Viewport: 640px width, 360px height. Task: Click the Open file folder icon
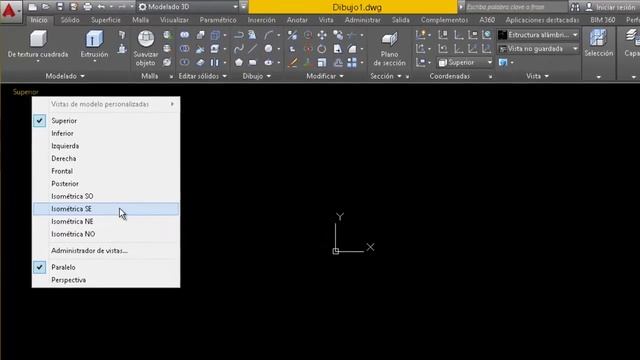46,7
